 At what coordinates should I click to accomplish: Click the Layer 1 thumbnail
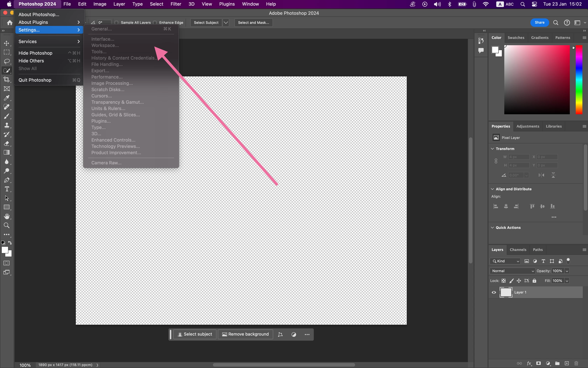click(506, 292)
